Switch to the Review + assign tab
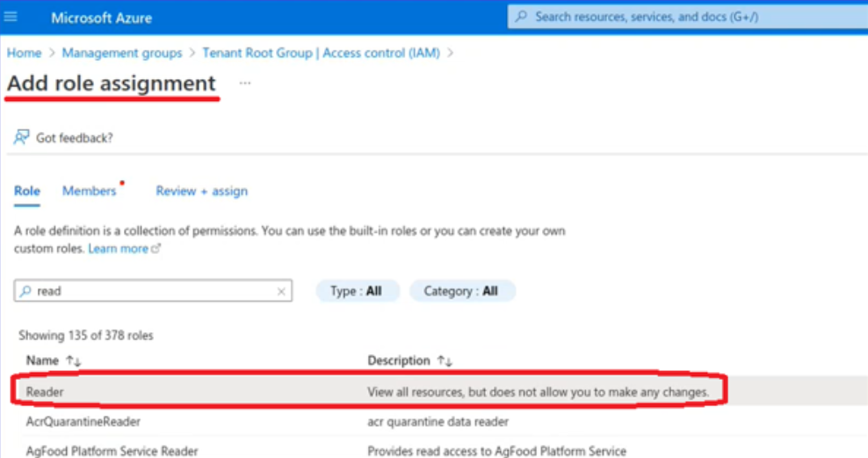This screenshot has height=458, width=868. pyautogui.click(x=201, y=191)
